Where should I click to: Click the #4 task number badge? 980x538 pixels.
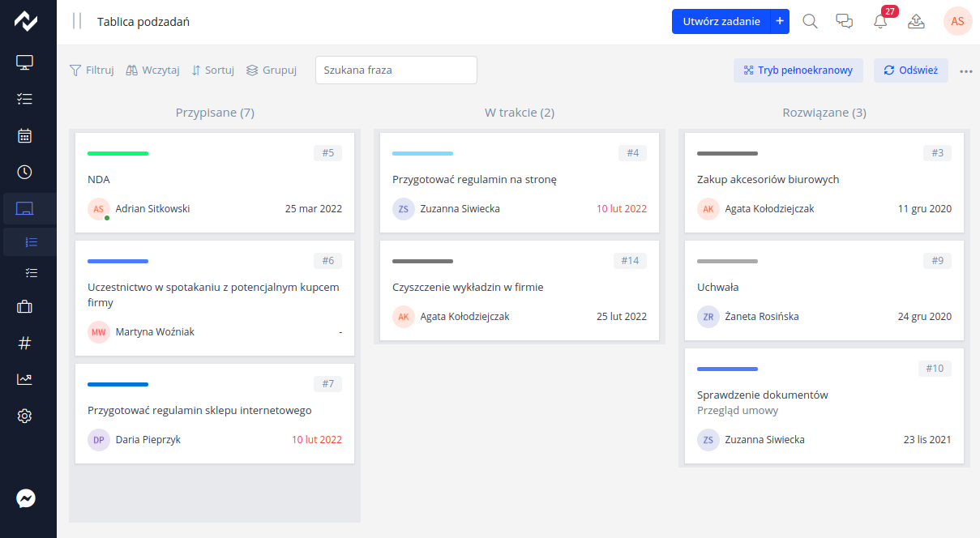point(632,153)
